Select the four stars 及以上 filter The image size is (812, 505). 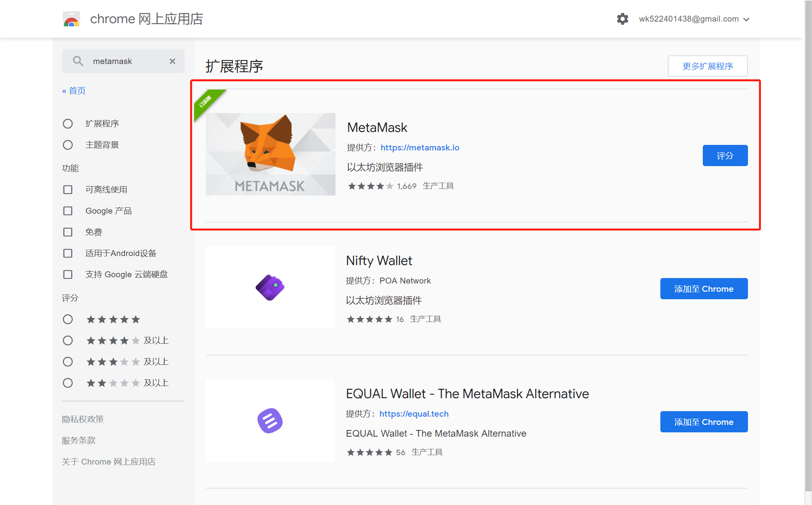pyautogui.click(x=68, y=340)
